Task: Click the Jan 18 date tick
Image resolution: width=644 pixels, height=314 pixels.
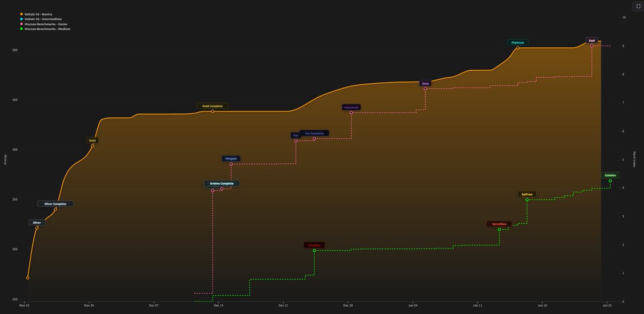Action: pos(542,305)
